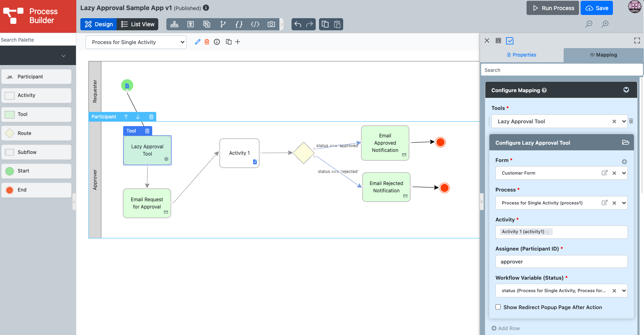Click trash icon on Tool node label
The image size is (644, 335).
pyautogui.click(x=147, y=131)
